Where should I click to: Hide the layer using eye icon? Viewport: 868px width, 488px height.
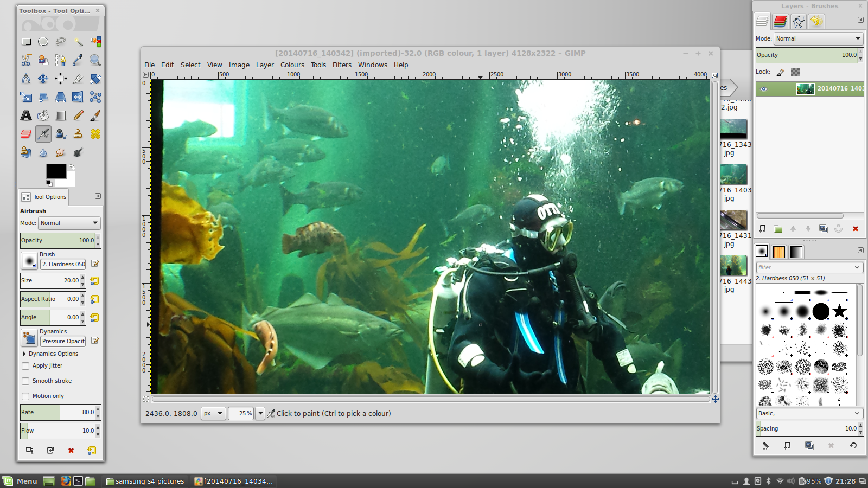764,89
